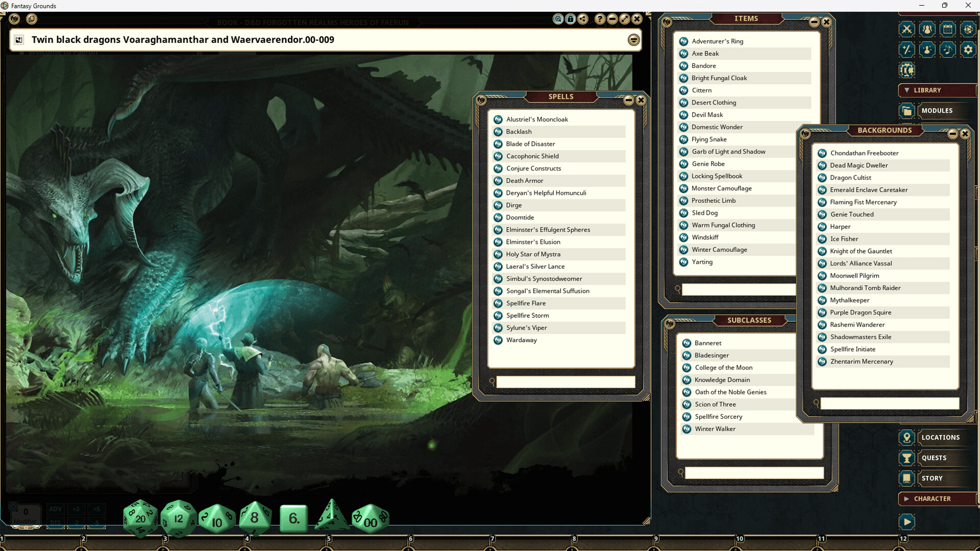Open the radial menu beside the chapter title
The height and width of the screenshot is (551, 980).
point(633,39)
